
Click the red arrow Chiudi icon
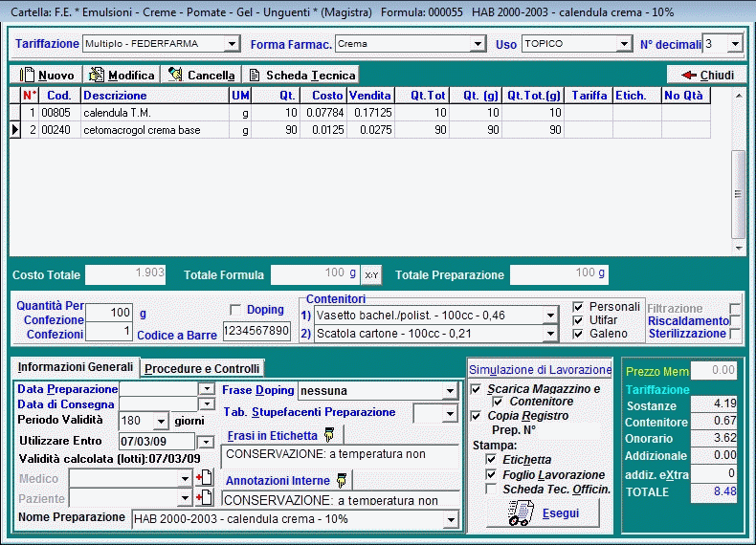(x=689, y=76)
